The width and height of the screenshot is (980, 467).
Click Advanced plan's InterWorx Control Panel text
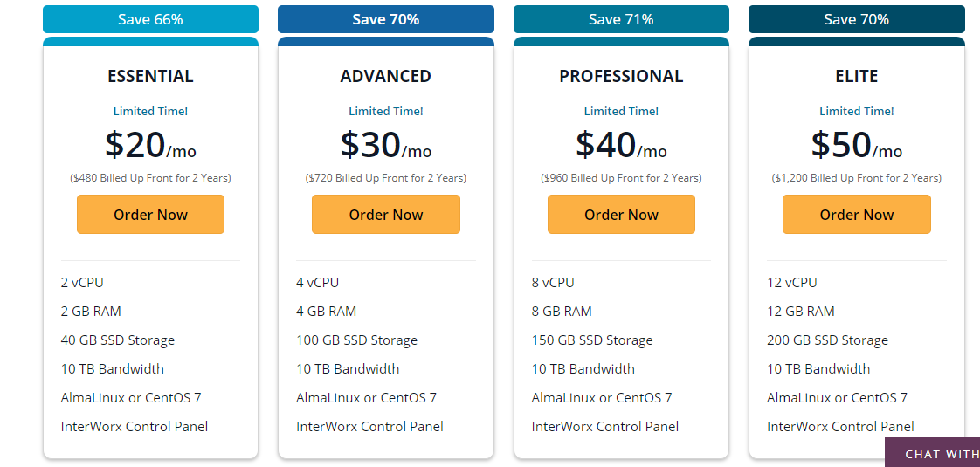pos(369,427)
